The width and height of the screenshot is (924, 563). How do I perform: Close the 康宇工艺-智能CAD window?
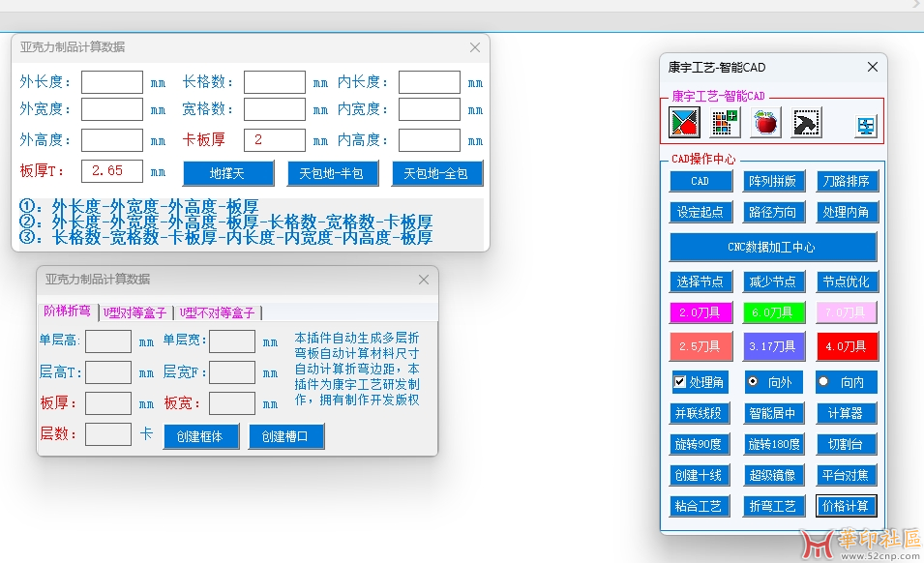coord(873,67)
